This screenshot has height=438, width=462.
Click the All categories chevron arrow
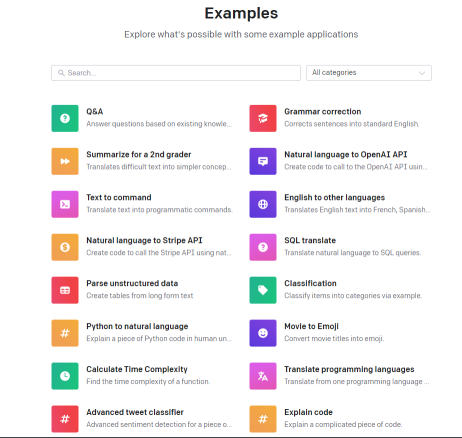click(422, 73)
